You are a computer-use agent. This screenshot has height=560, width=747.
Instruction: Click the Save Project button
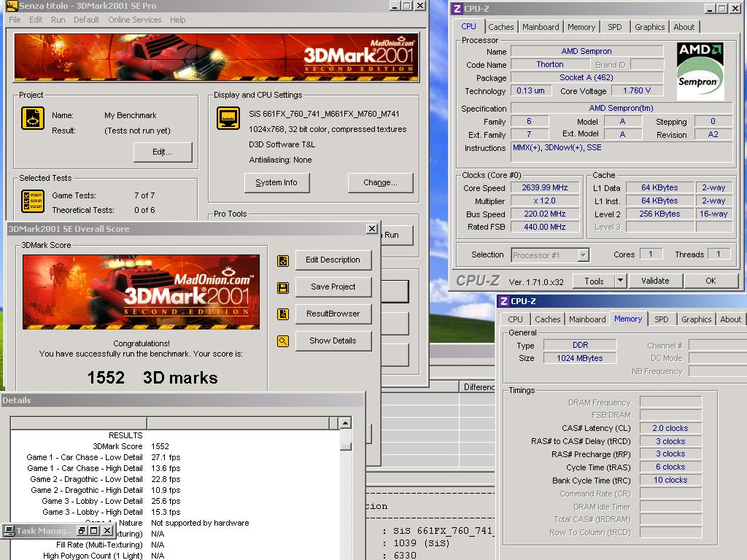[333, 287]
